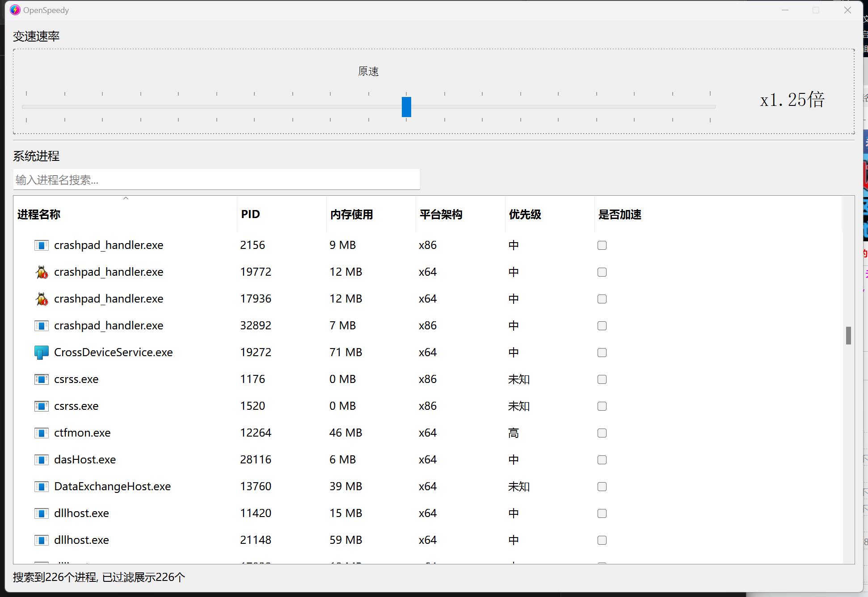Sort processes by the 内存使用 column header
This screenshot has width=868, height=597.
(351, 214)
